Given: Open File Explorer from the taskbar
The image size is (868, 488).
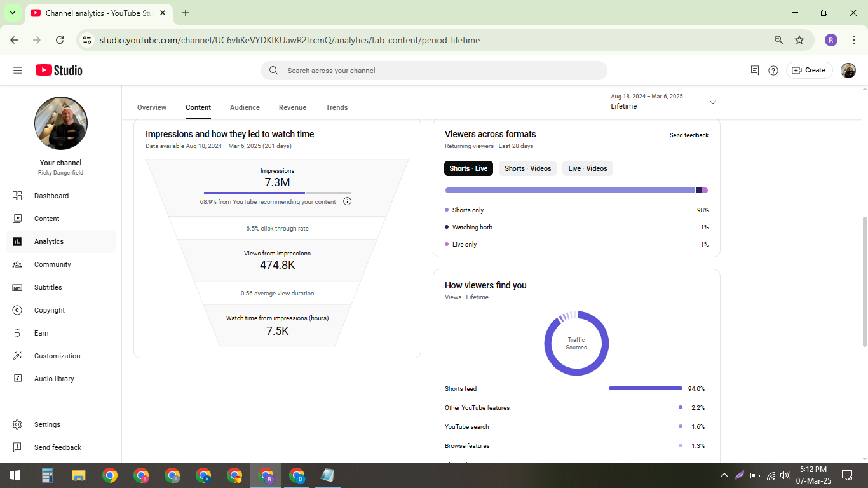Looking at the screenshot, I should pos(79,475).
